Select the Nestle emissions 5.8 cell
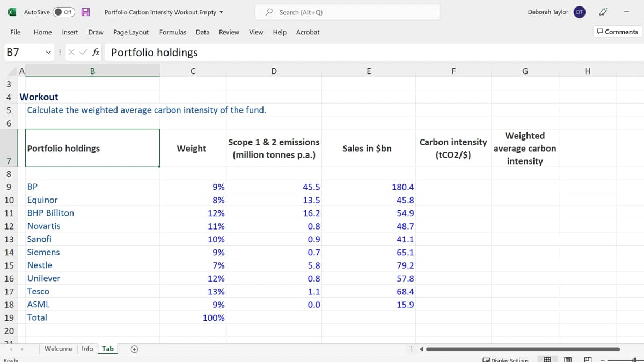This screenshot has height=362, width=644. click(x=274, y=265)
